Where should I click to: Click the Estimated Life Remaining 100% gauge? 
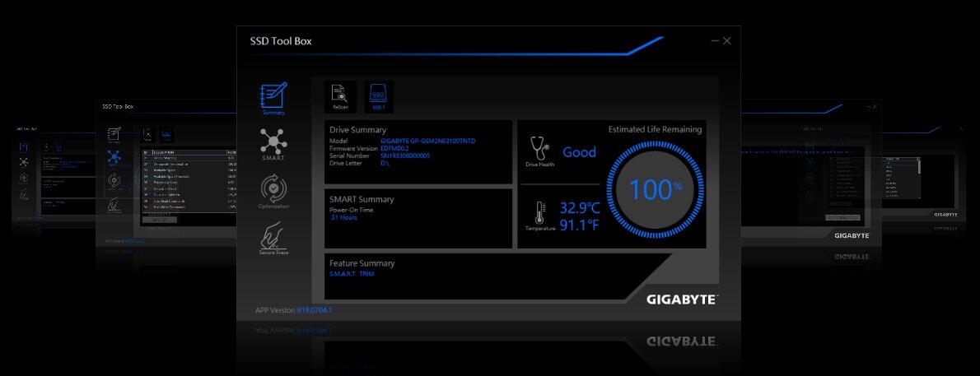[x=655, y=190]
